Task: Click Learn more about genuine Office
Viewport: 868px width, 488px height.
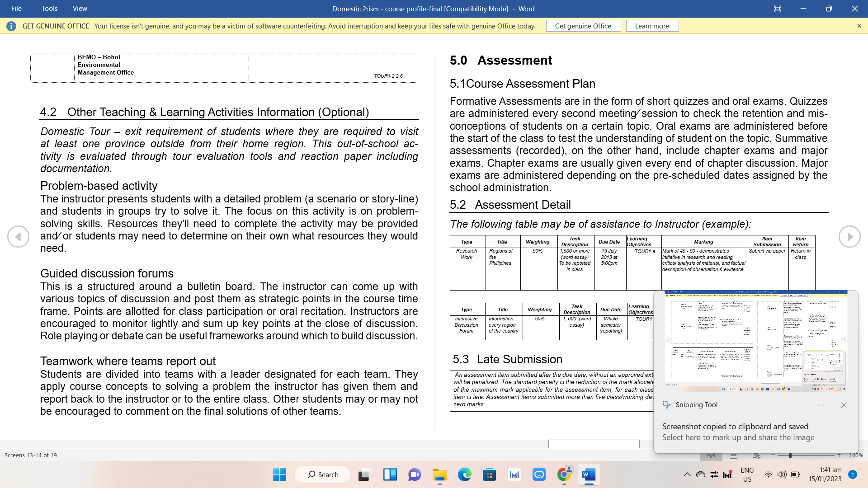Action: pyautogui.click(x=652, y=26)
